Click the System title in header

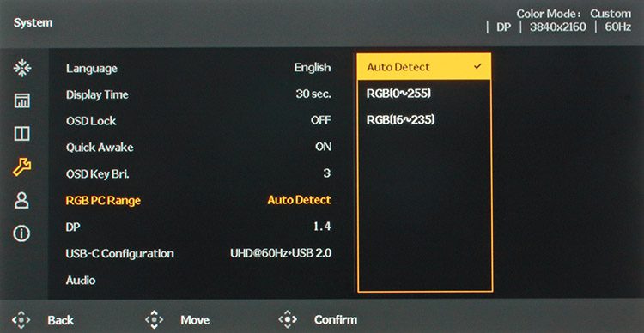pyautogui.click(x=33, y=23)
